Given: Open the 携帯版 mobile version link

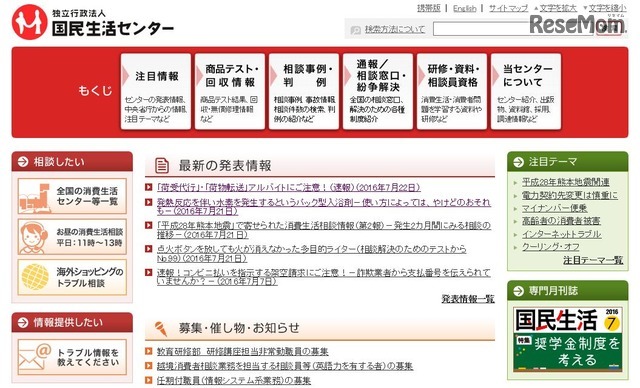Looking at the screenshot, I should [x=429, y=8].
